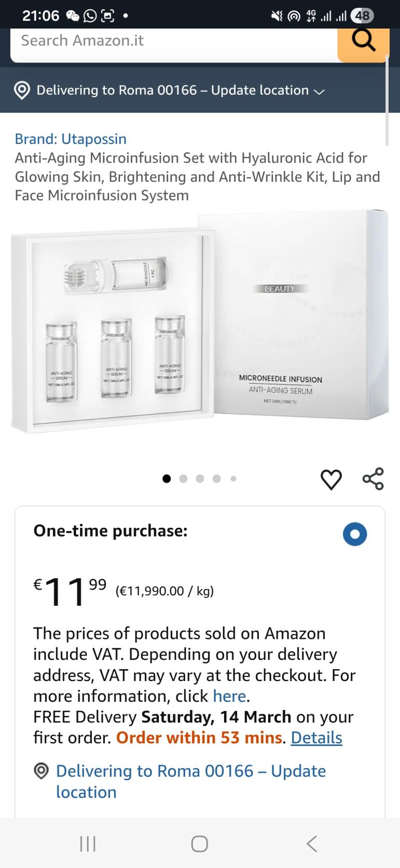400x868 pixels.
Task: Tap the lower location pin near price details
Action: tap(41, 771)
